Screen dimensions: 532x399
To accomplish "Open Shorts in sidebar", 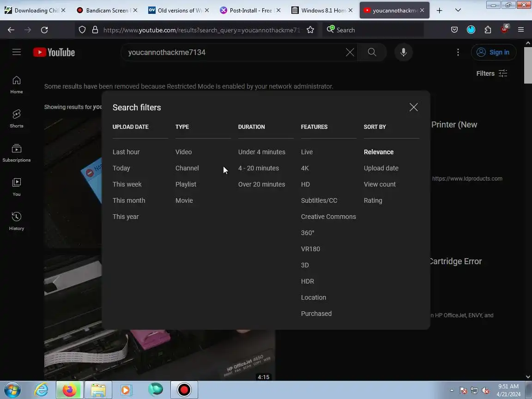I will click(17, 119).
